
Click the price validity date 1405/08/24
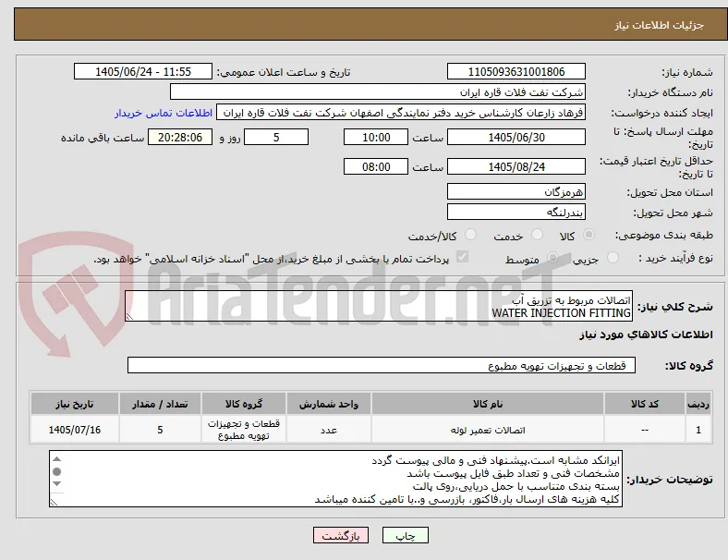point(516,166)
